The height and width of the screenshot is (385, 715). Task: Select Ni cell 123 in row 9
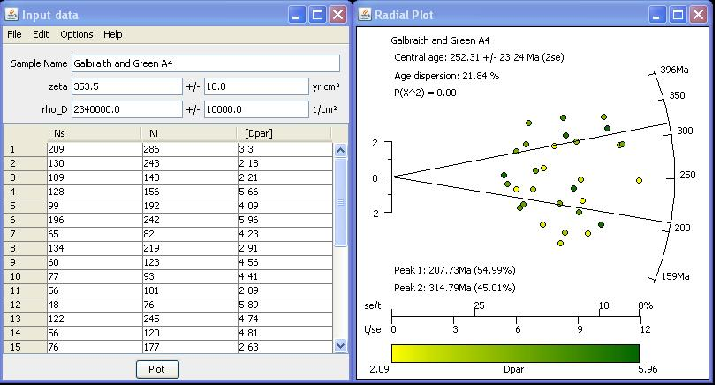pyautogui.click(x=190, y=262)
